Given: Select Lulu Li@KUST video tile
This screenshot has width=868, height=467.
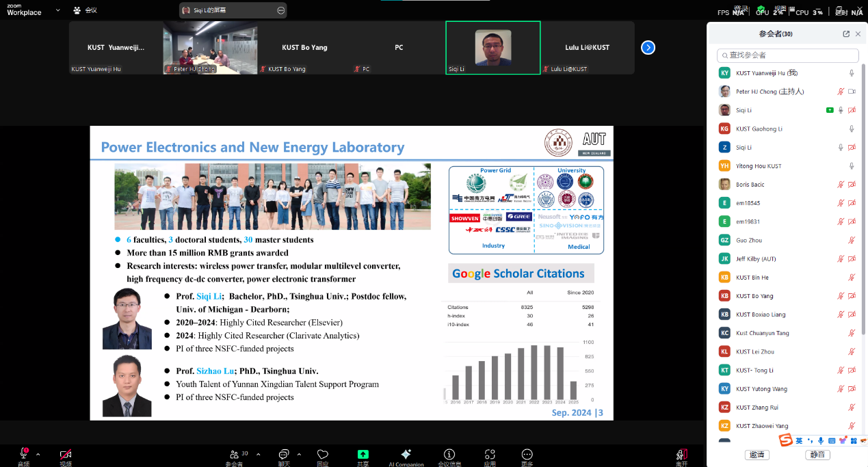Looking at the screenshot, I should 588,47.
